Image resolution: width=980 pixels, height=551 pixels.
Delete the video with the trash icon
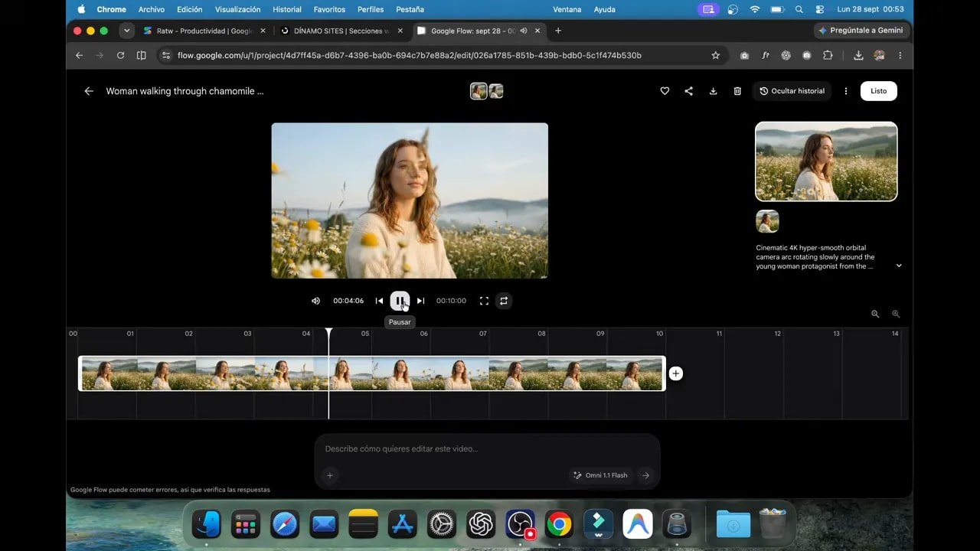click(x=737, y=91)
